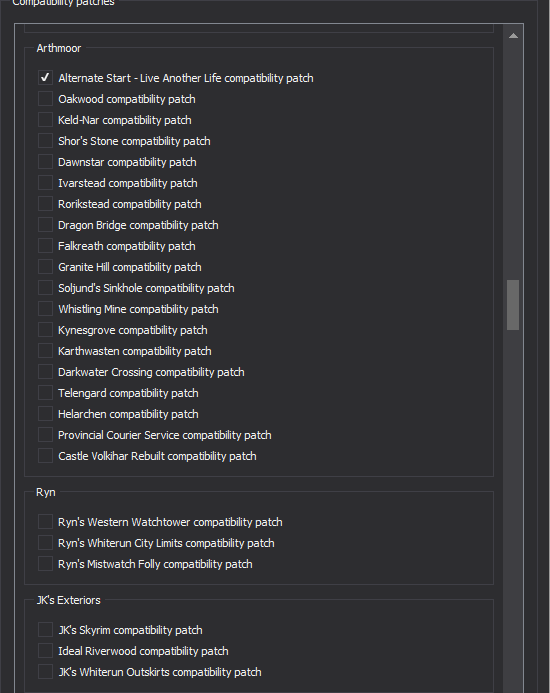Check the Dawnstar compatibility patch box

tap(45, 162)
